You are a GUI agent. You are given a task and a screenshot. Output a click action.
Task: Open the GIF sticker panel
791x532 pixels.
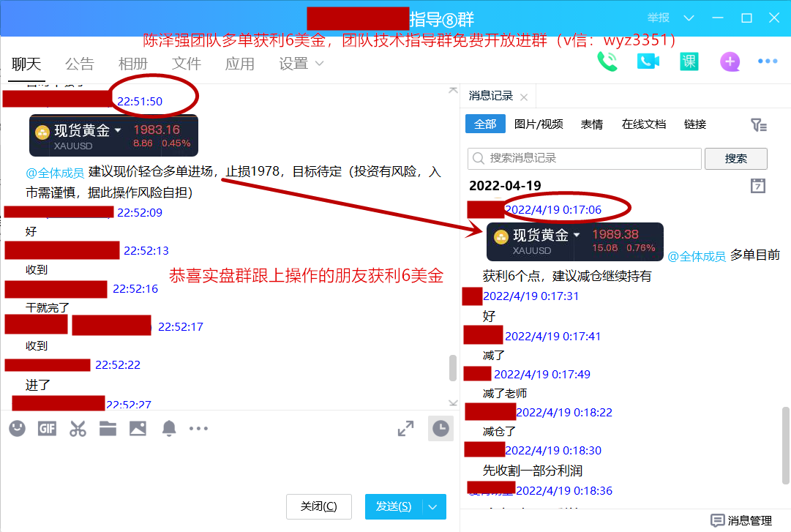[47, 429]
